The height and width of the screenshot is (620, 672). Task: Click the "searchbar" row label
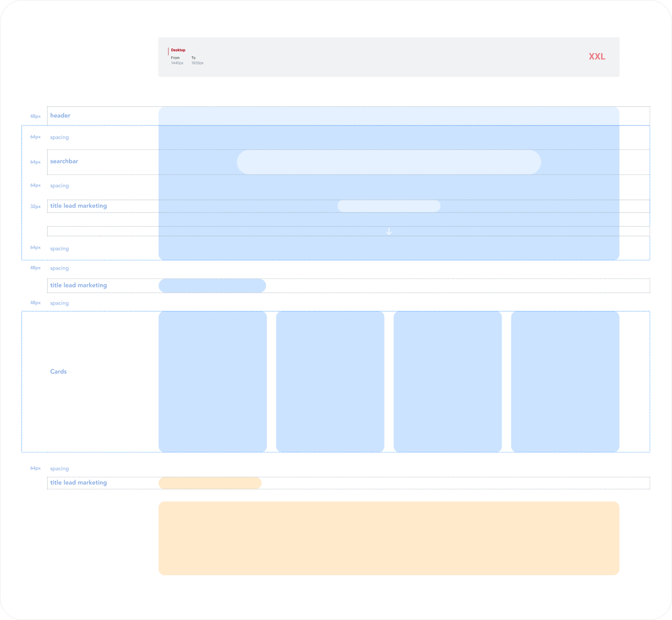(x=64, y=161)
